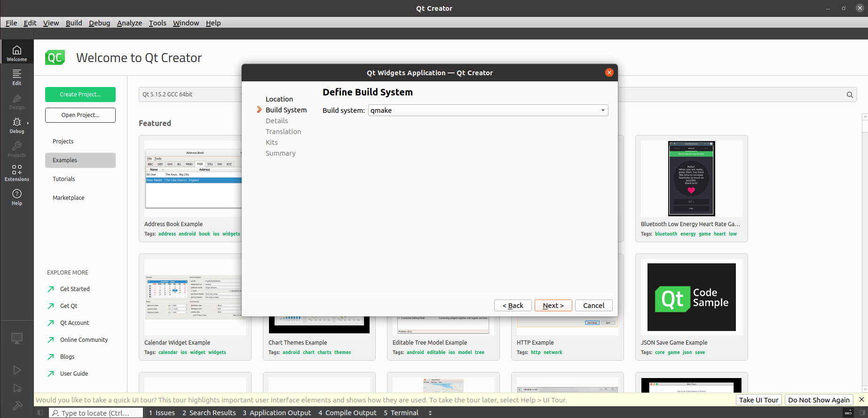Open the Get Started link
868x418 pixels.
coord(75,289)
